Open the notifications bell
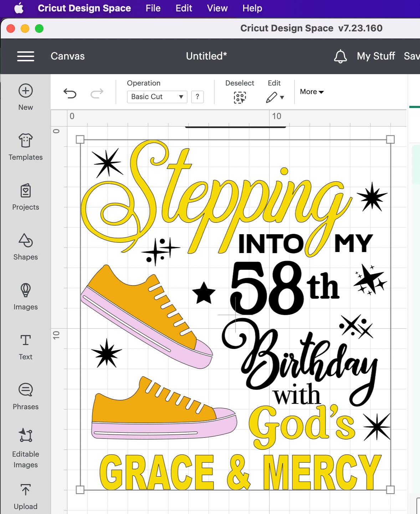 340,56
